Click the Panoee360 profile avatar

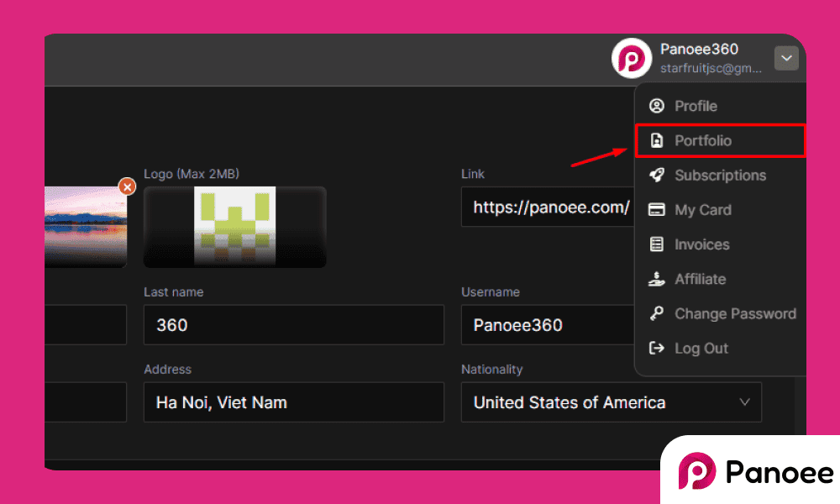point(632,58)
